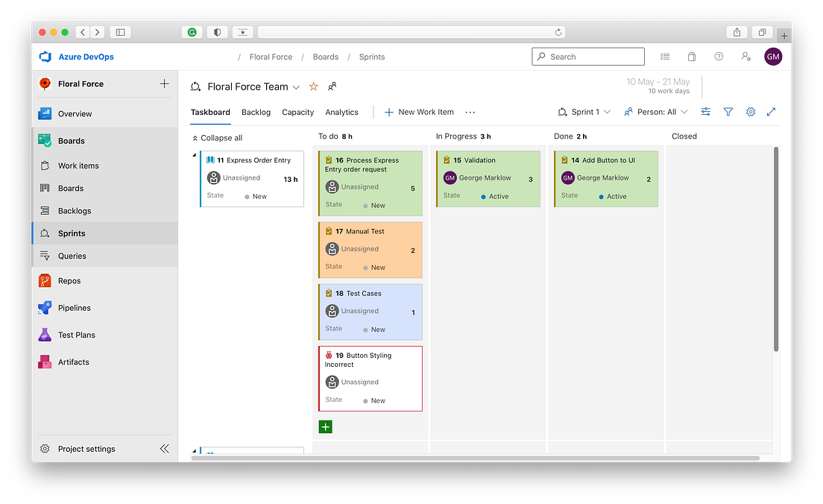
Task: Open the Artifacts section
Action: tap(75, 362)
